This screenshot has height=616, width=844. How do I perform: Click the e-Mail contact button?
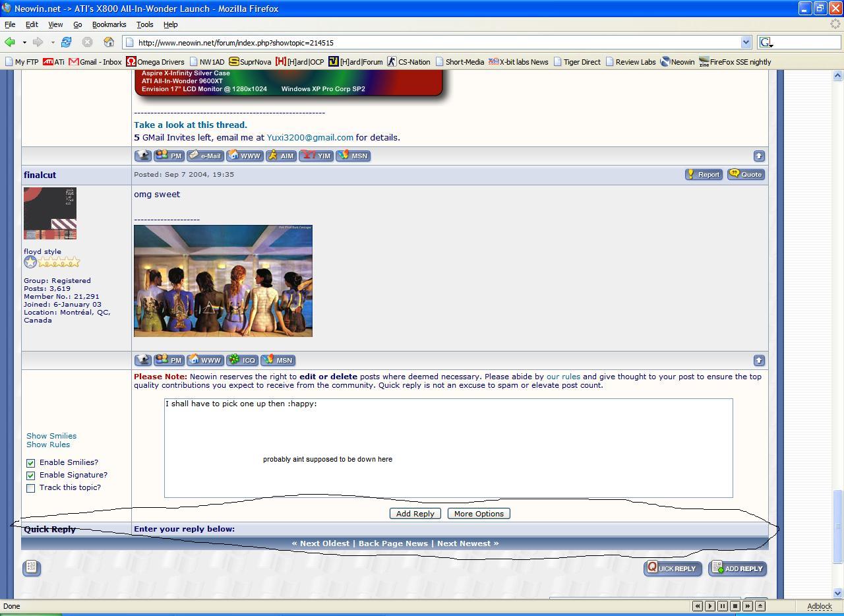(205, 156)
